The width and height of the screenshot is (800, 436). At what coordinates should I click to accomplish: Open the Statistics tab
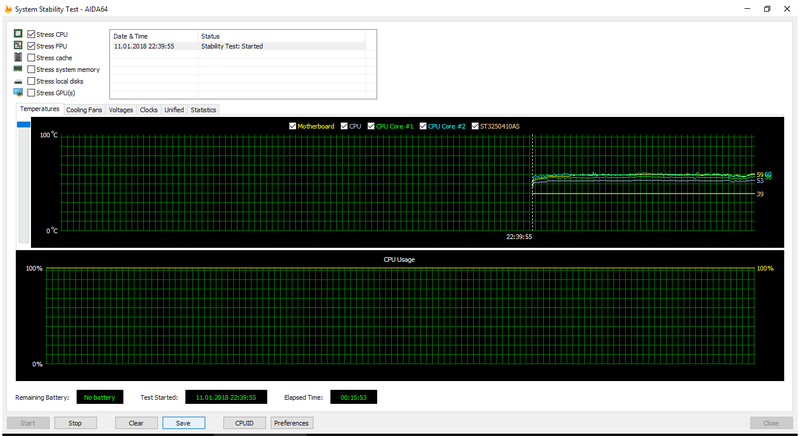tap(203, 110)
